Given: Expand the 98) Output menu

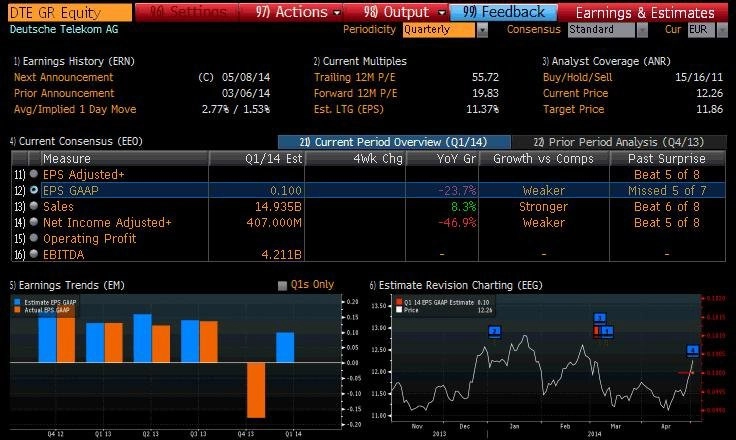Looking at the screenshot, I should pos(397,12).
